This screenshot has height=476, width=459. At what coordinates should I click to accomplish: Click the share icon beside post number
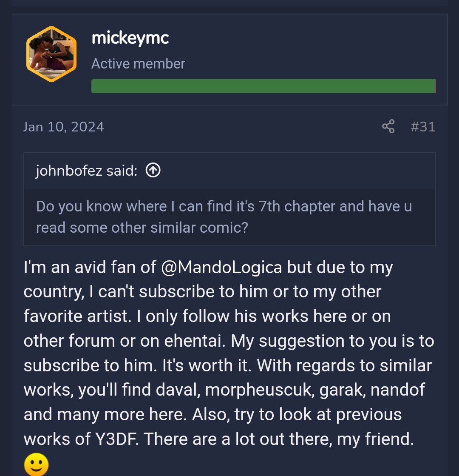tap(388, 126)
